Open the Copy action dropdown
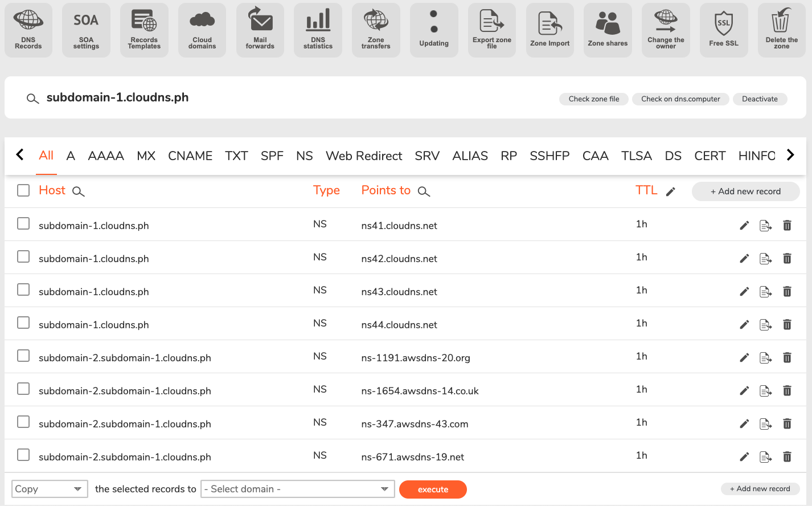Viewport: 812px width, 506px height. 50,489
